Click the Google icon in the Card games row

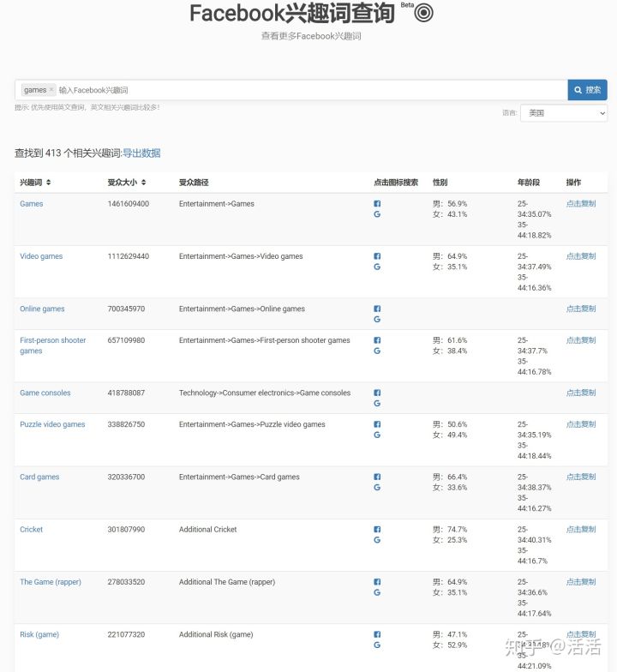tap(377, 487)
